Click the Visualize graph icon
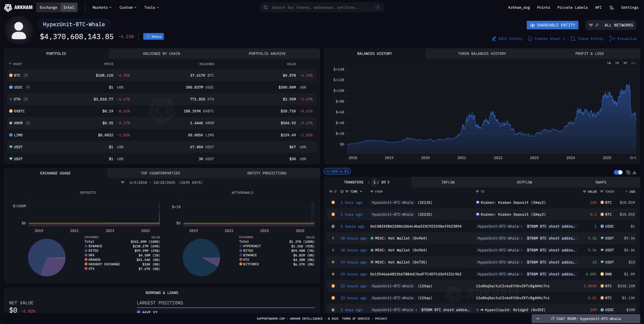The height and width of the screenshot is (324, 644). (612, 38)
